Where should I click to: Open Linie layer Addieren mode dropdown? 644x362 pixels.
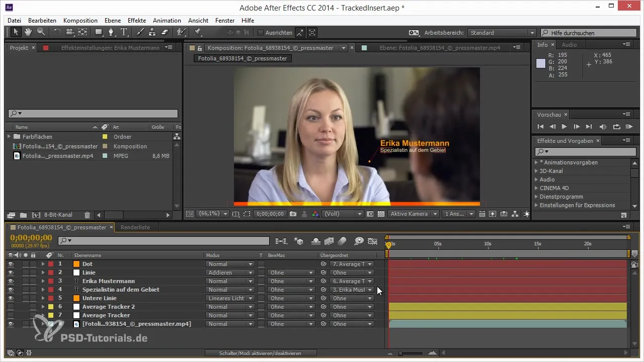click(x=230, y=273)
